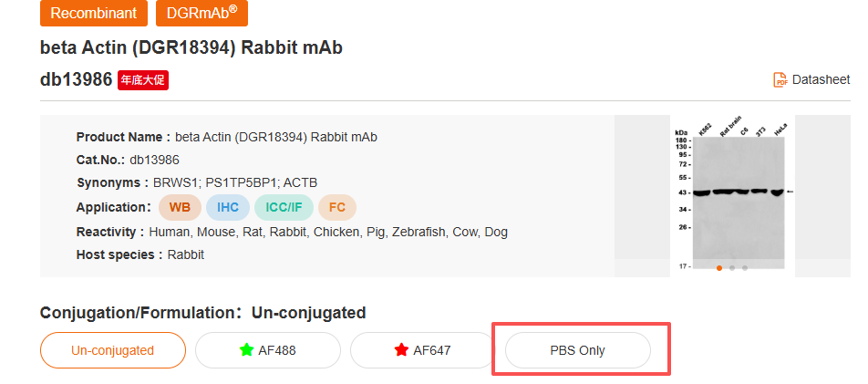Click the DGRmAb tag
Viewport: 868px width, 384px height.
pos(201,13)
